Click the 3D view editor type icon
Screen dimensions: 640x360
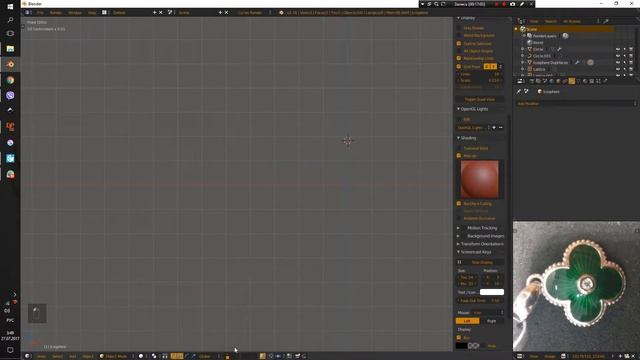click(x=27, y=356)
